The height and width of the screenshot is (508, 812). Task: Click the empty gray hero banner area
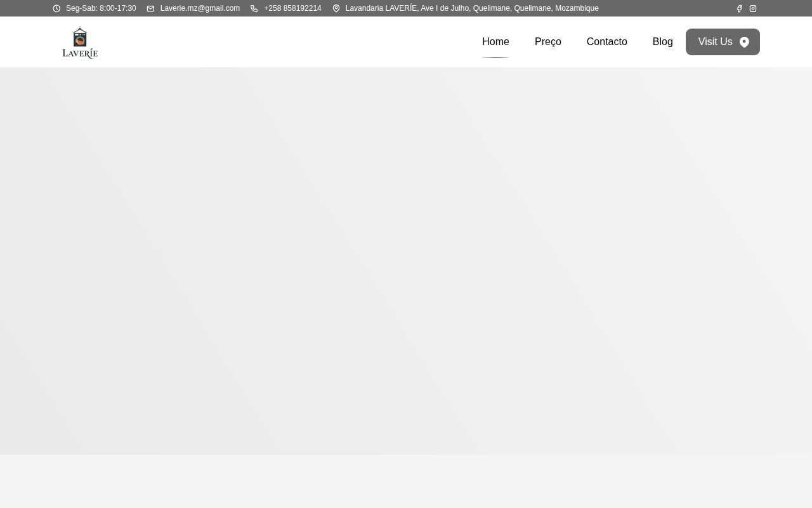406,261
